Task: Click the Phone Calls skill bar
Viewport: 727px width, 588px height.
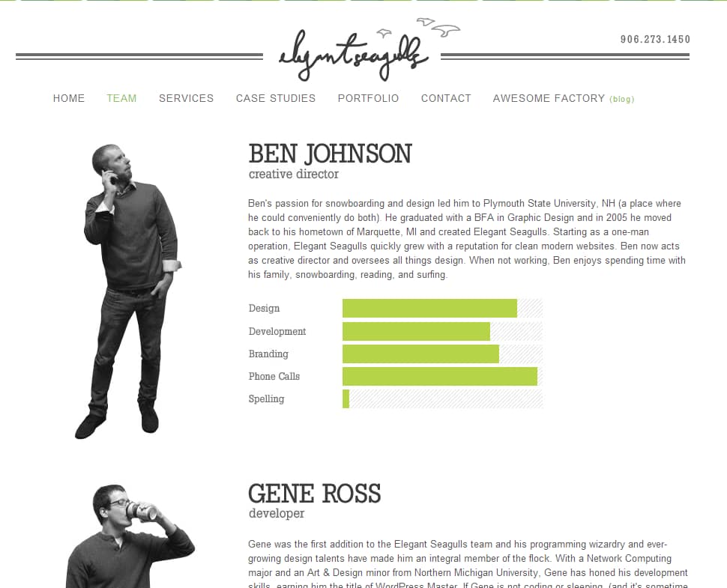Action: pos(442,376)
